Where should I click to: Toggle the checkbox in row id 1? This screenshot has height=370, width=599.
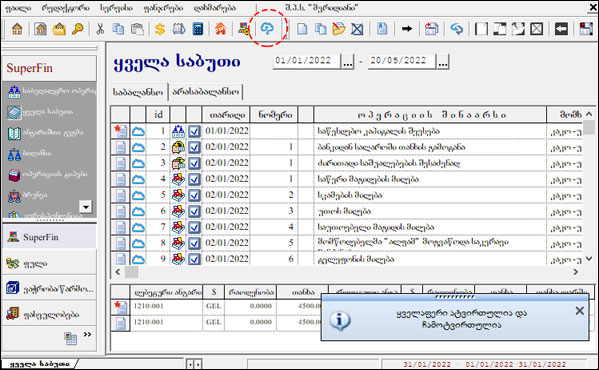point(194,131)
